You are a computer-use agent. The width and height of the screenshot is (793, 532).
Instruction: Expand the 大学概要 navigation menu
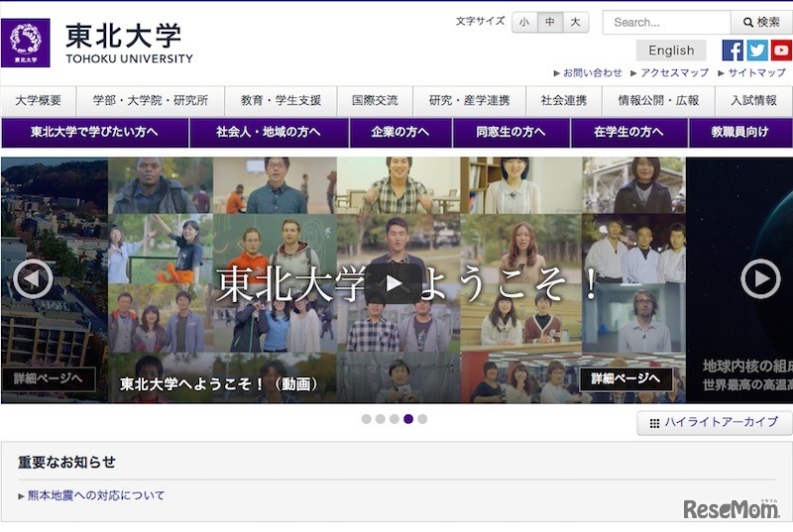tap(39, 101)
